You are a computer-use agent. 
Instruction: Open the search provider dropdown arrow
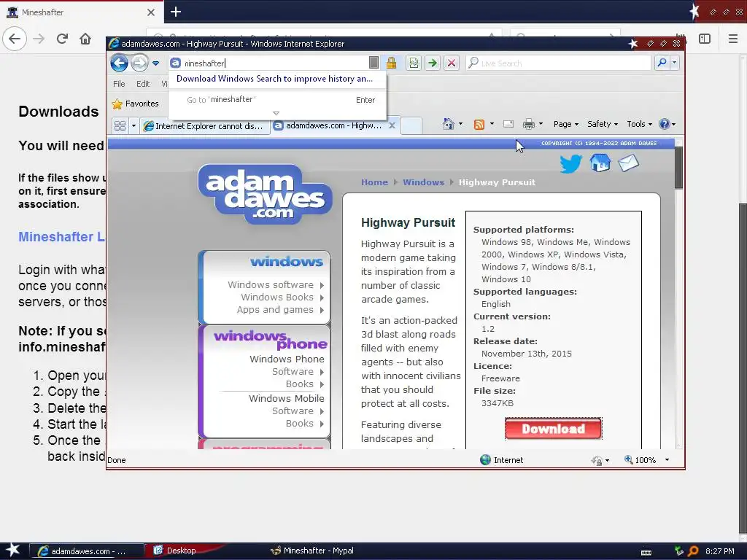point(674,63)
